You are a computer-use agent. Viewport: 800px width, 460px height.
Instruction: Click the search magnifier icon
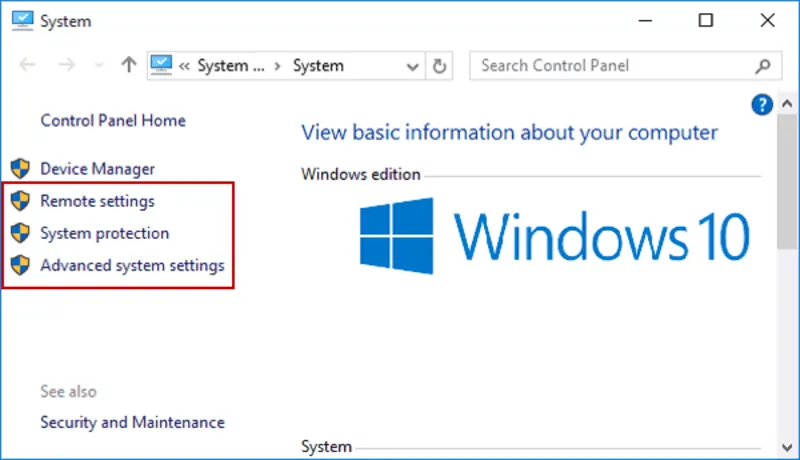(x=763, y=66)
